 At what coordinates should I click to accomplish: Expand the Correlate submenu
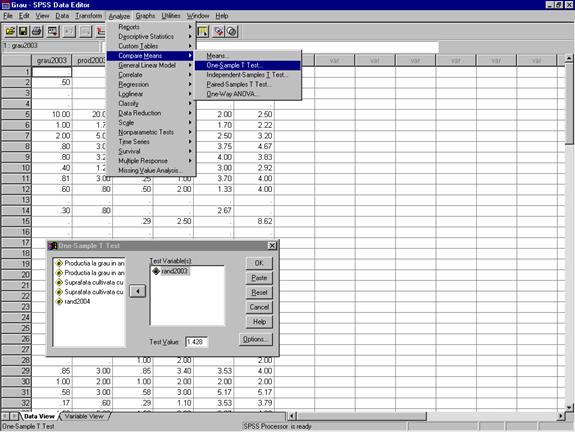[151, 75]
